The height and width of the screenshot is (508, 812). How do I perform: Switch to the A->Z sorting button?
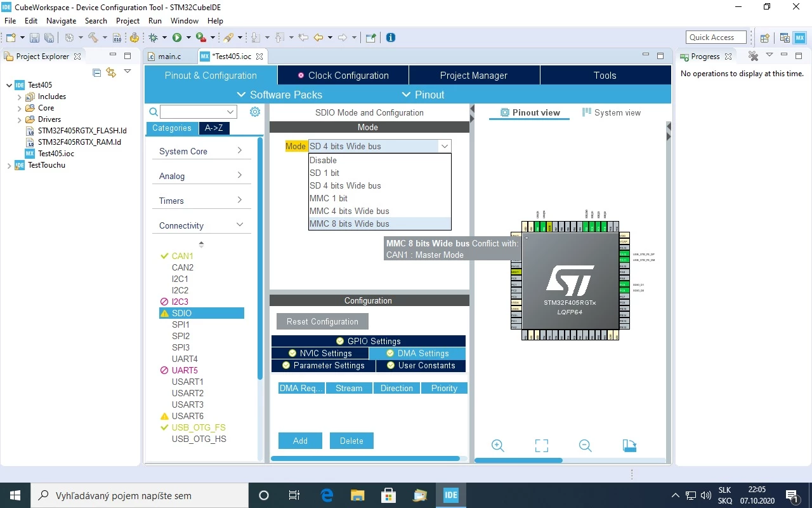214,128
